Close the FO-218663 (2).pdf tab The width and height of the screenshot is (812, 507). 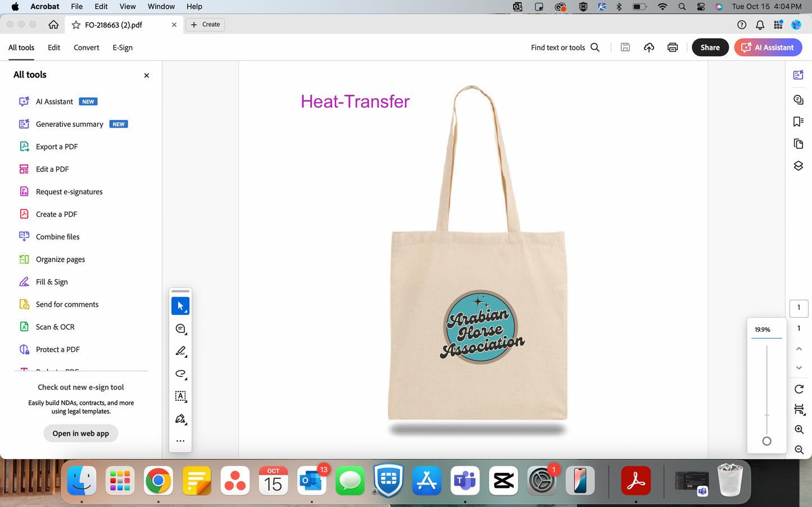tap(174, 25)
